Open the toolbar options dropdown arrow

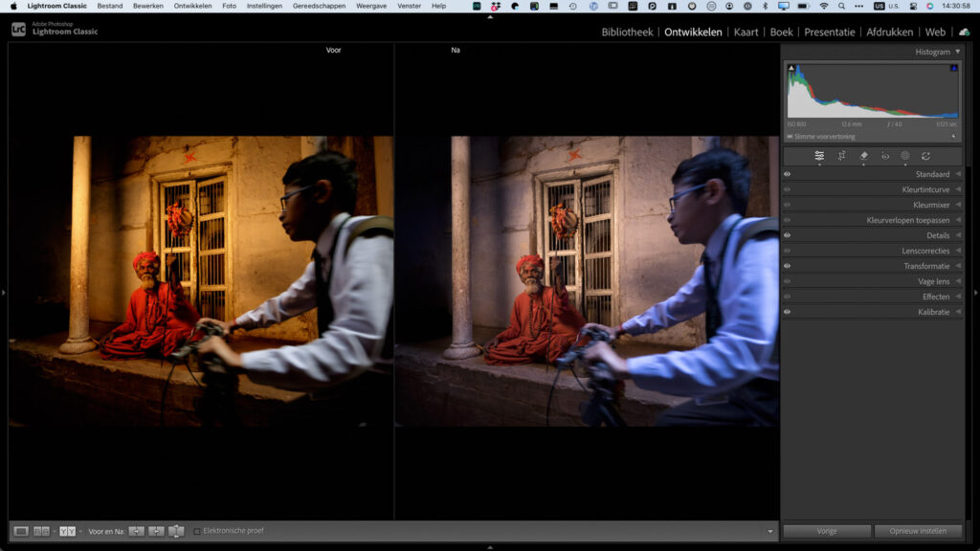(x=770, y=532)
